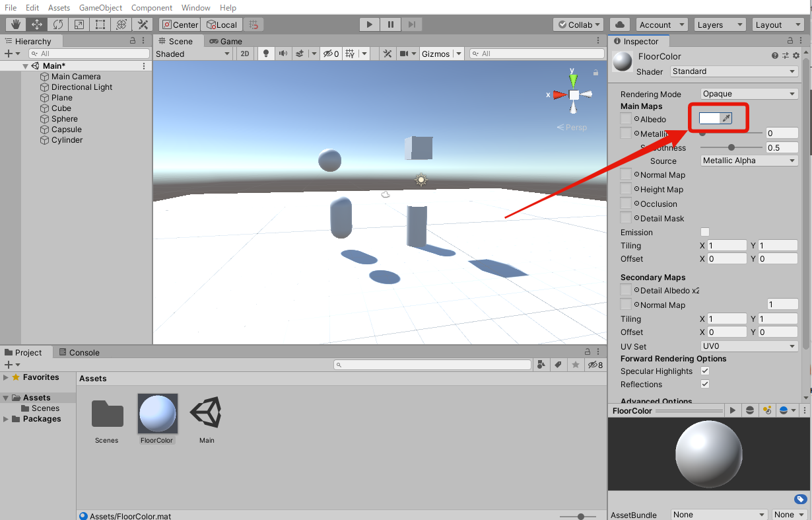Open the Smoothness Source dropdown
This screenshot has width=812, height=520.
[748, 160]
